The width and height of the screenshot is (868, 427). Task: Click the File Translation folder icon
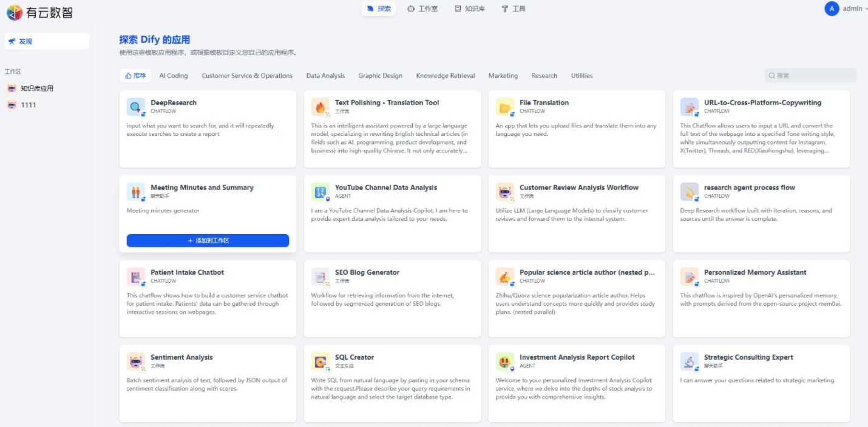(504, 107)
